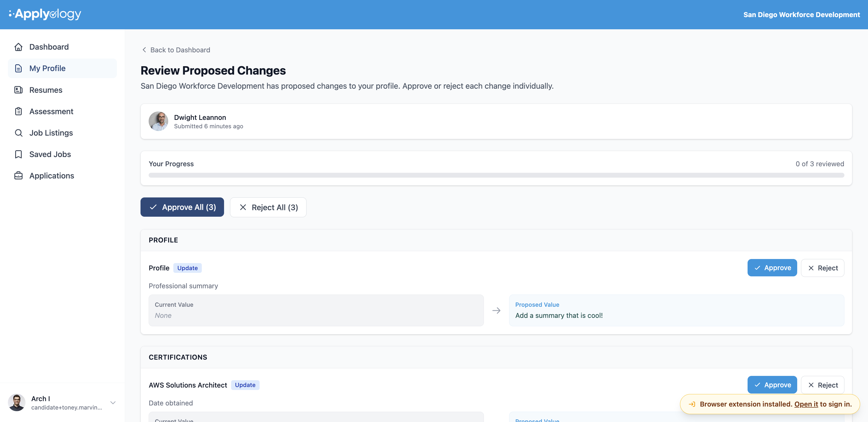Click the Update badge next to Profile
The width and height of the screenshot is (868, 422).
pos(187,268)
